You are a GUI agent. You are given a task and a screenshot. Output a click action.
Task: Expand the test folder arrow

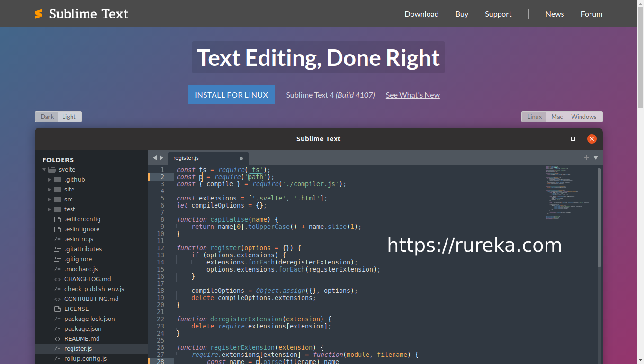coord(50,209)
